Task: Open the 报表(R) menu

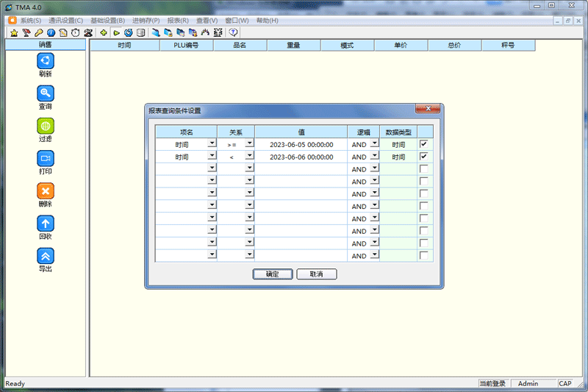Action: click(178, 21)
